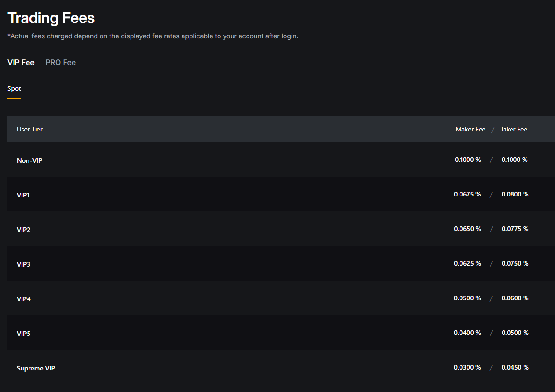The width and height of the screenshot is (555, 392).
Task: Click the actual fees disclaimer note
Action: pyautogui.click(x=153, y=36)
